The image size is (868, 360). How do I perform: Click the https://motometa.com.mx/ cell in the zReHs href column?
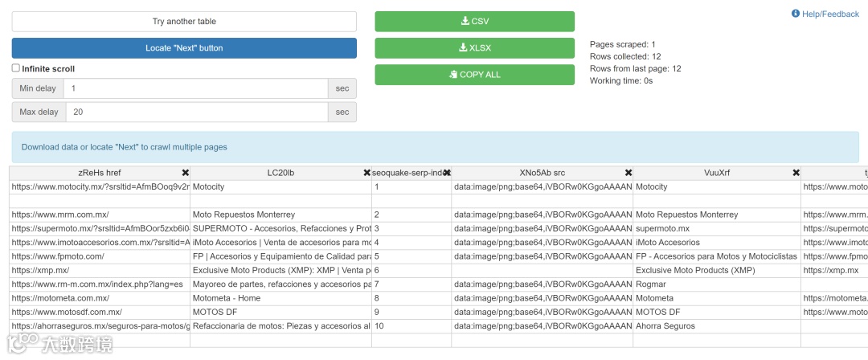pyautogui.click(x=100, y=298)
